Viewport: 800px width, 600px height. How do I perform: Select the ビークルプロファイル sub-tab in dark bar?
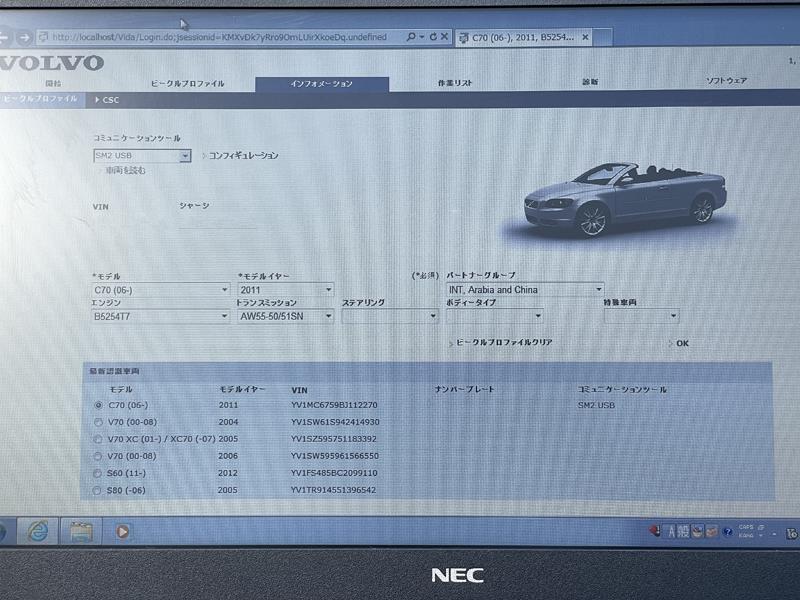41,98
